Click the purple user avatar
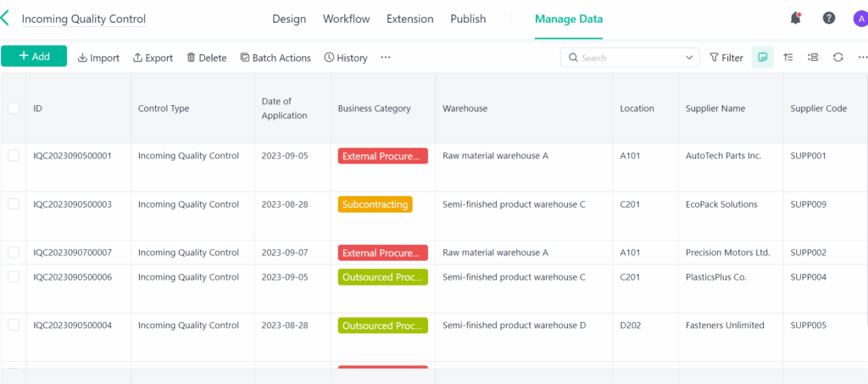868x384 pixels. pos(860,19)
